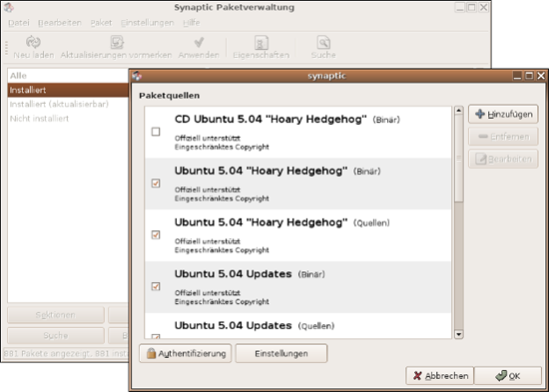Open the Authentifizierung dialog
This screenshot has height=392, width=549.
tap(186, 353)
